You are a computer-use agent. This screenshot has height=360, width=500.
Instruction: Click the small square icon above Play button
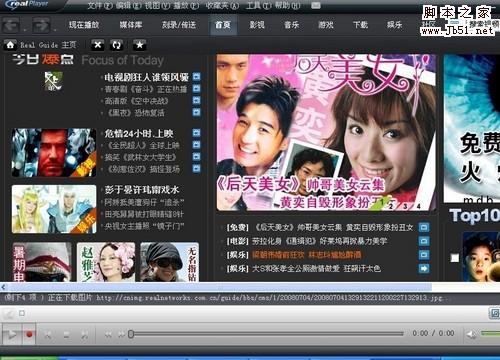[x=22, y=313]
